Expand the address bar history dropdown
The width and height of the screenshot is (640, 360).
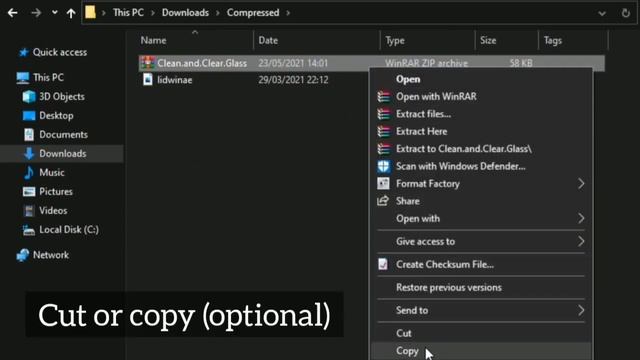click(x=602, y=13)
